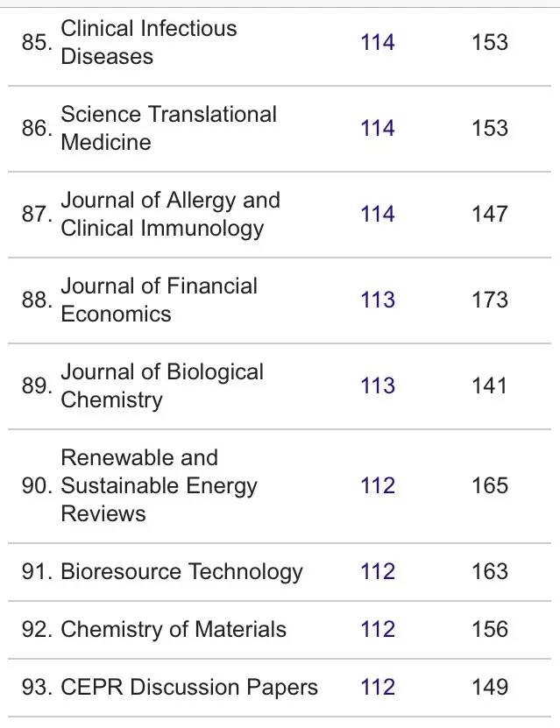Viewport: 560px width, 728px height.
Task: Click h5-index 113 for Journal of Biological Chemistry
Action: (x=377, y=385)
